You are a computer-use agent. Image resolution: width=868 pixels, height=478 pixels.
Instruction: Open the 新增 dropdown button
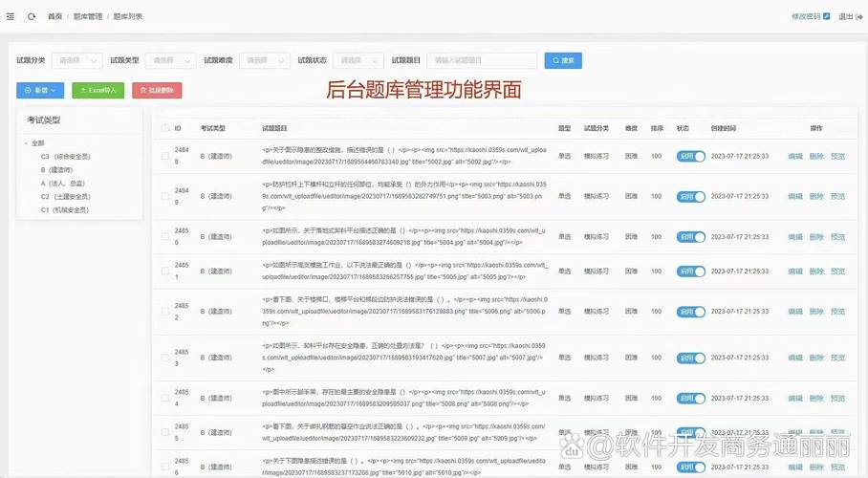40,90
